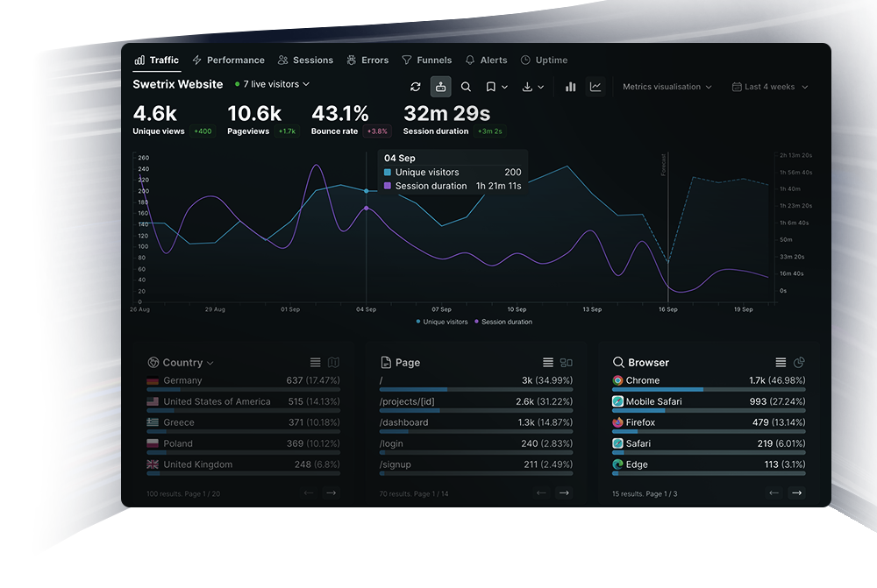Switch to the Performance tab
The height and width of the screenshot is (588, 877).
click(x=228, y=60)
